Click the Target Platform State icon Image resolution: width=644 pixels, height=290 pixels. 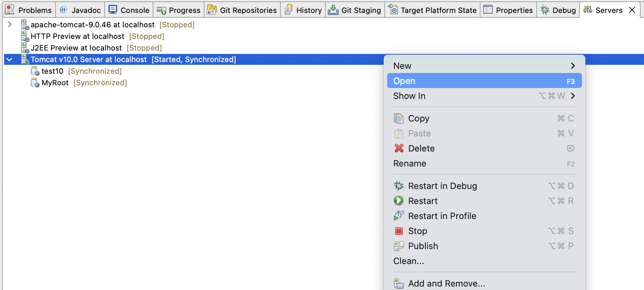click(393, 10)
